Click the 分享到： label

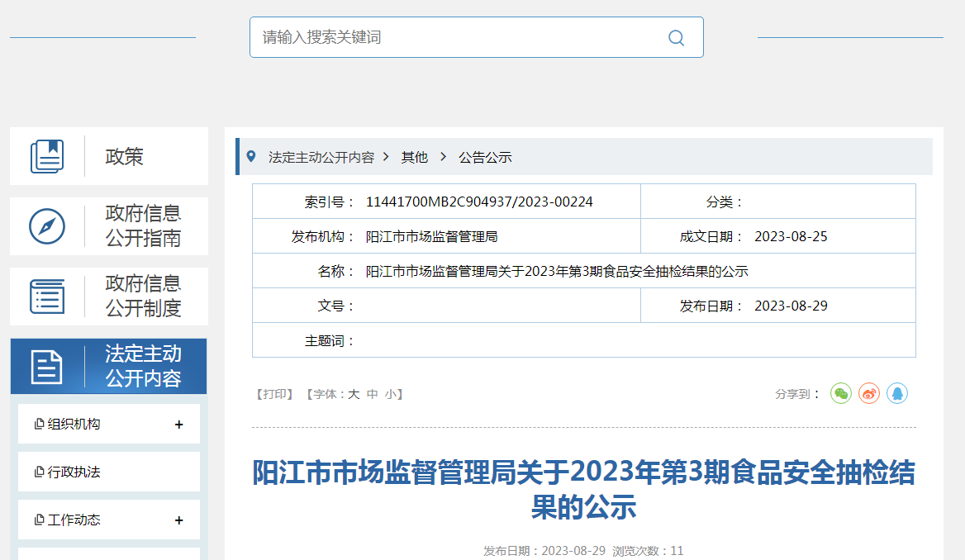coord(797,394)
